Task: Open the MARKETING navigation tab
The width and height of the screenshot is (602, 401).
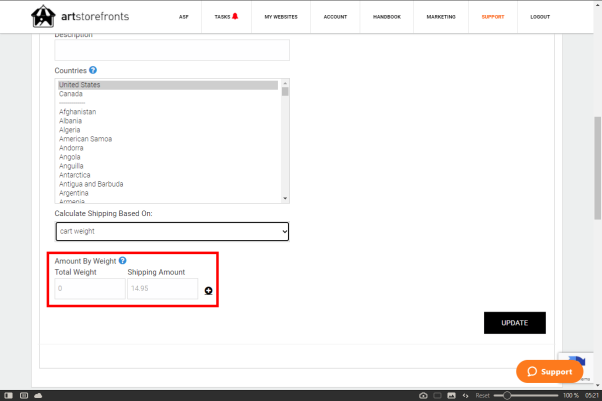Action: point(439,17)
